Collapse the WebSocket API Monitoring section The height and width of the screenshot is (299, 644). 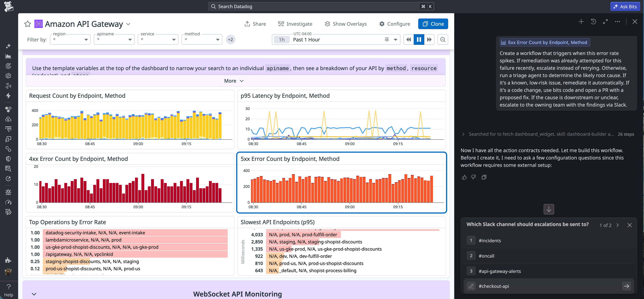pyautogui.click(x=34, y=294)
